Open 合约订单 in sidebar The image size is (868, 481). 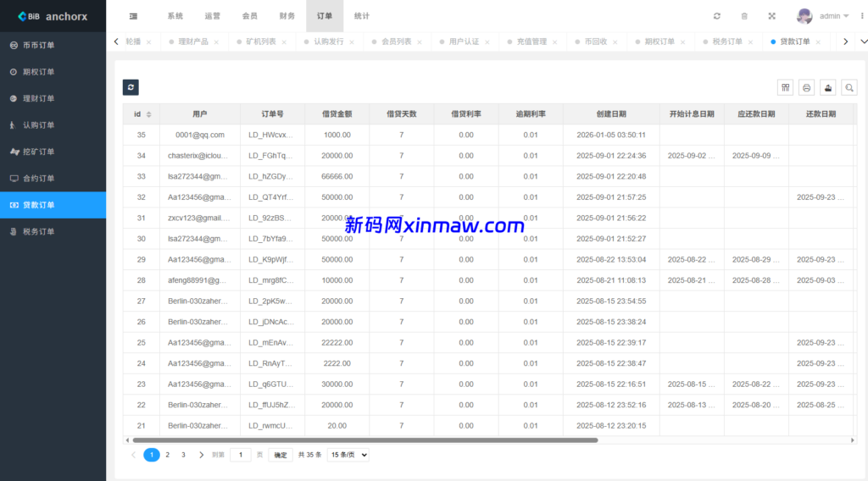click(x=53, y=178)
